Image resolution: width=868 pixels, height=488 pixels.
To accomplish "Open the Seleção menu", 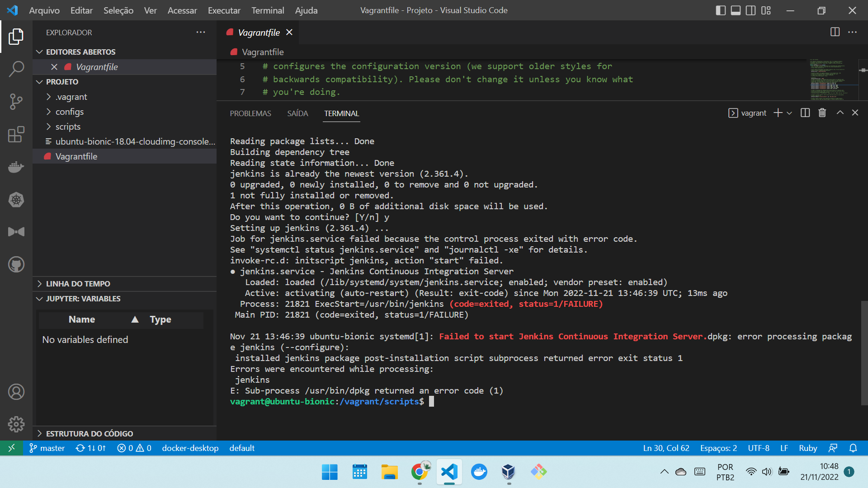I will coord(118,10).
